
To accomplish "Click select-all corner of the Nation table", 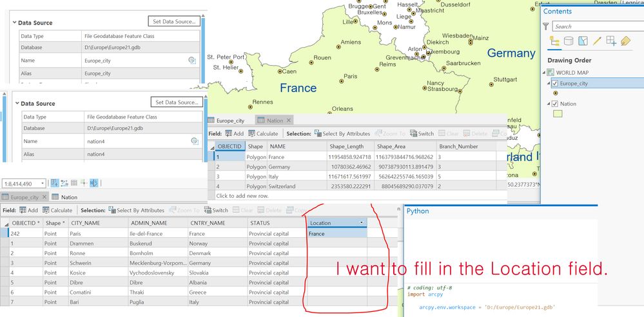I will tap(212, 147).
